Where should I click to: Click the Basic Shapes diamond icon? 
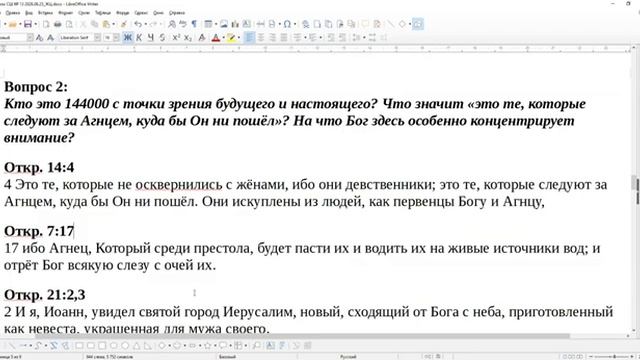click(402, 24)
